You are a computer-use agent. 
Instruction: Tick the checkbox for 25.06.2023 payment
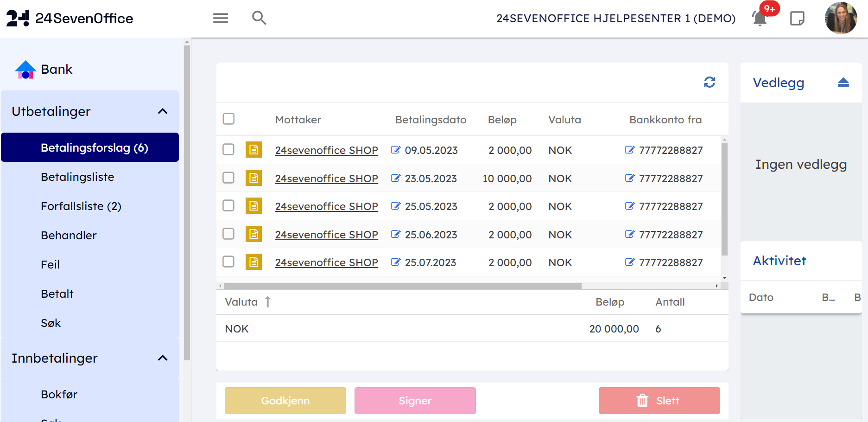coord(228,234)
